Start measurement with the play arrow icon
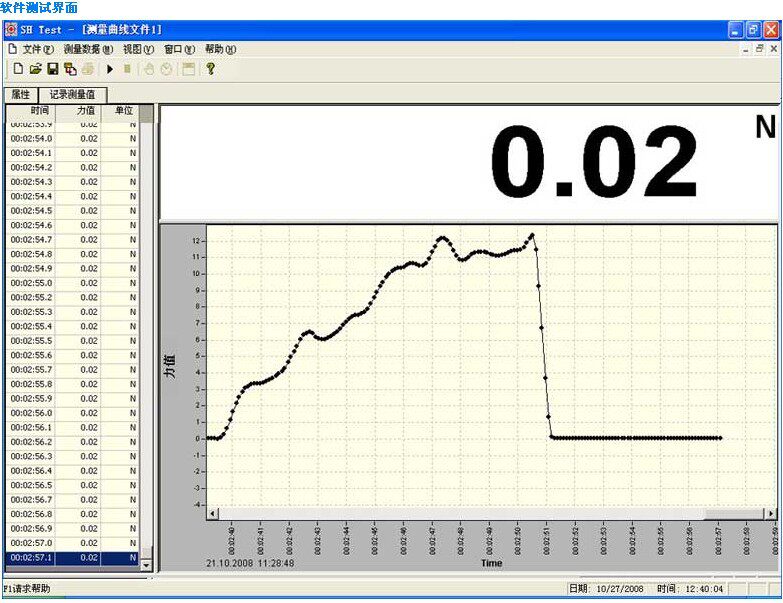 tap(110, 69)
